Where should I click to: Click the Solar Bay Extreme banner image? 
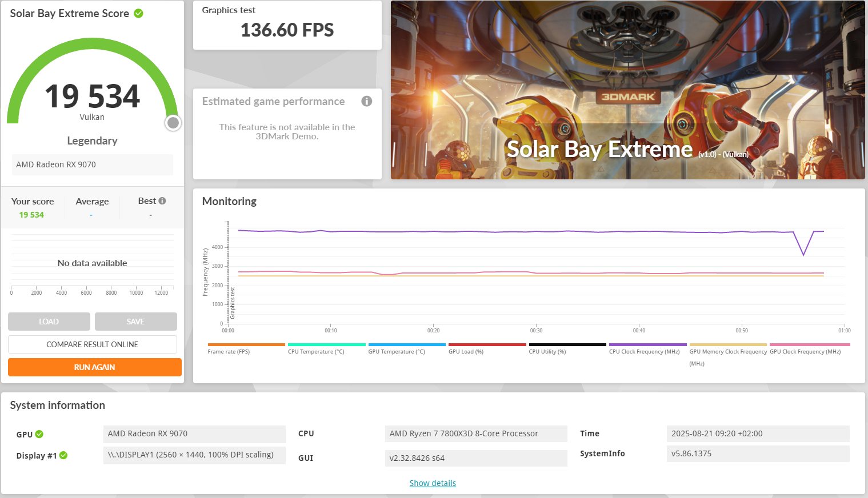(628, 90)
